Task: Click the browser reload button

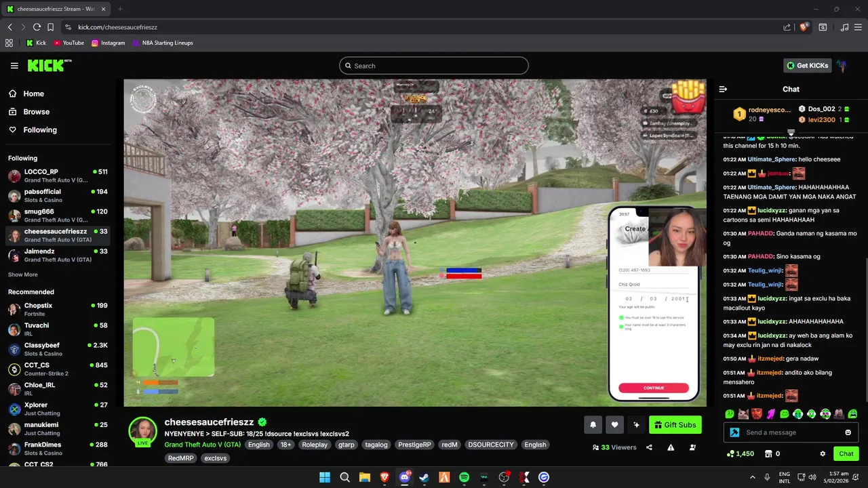Action: (x=37, y=27)
